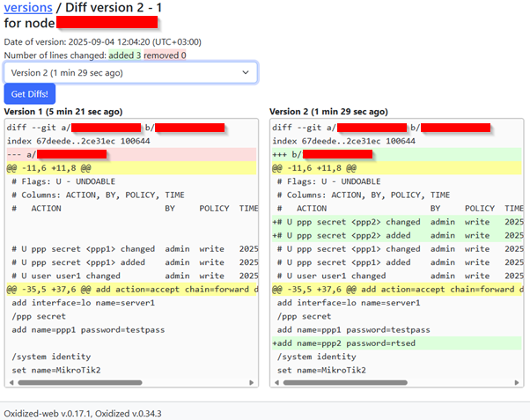
Task: Click '@@ -35,5 +37,6' hunk in Version 2
Action: 397,290
